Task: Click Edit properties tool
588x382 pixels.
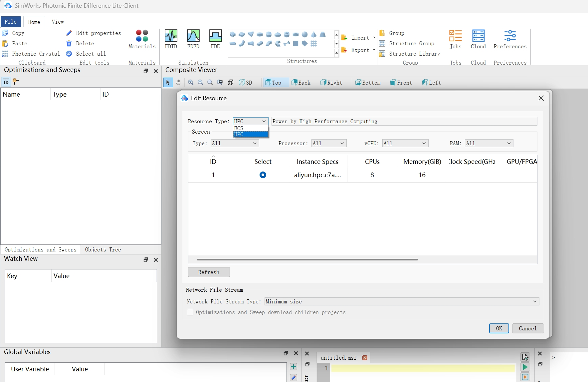Action: (94, 33)
